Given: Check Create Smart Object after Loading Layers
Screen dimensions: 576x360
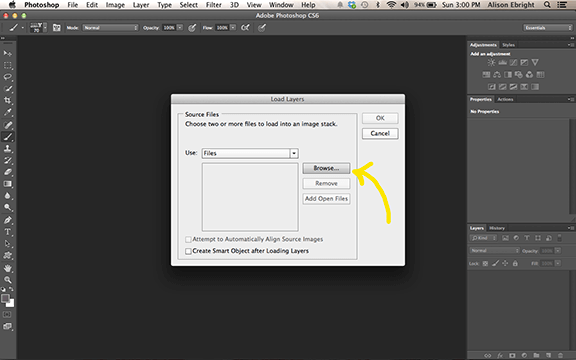Looking at the screenshot, I should point(188,251).
